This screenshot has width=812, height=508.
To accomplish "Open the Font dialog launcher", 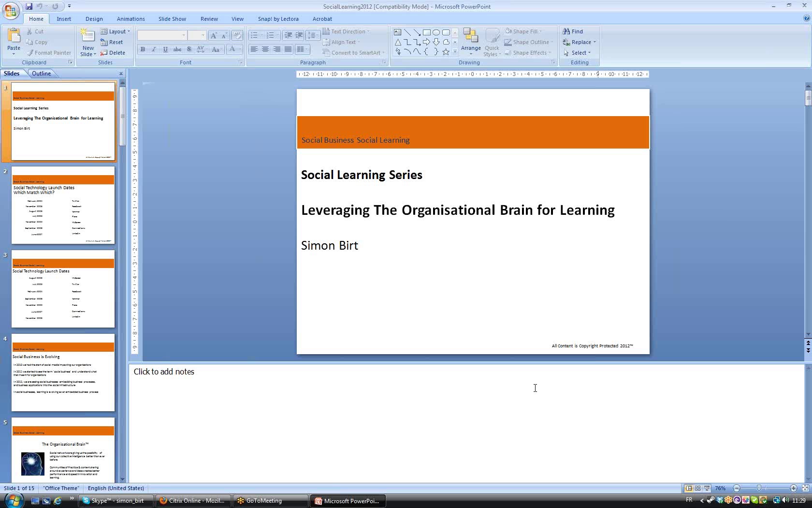I will pyautogui.click(x=241, y=62).
